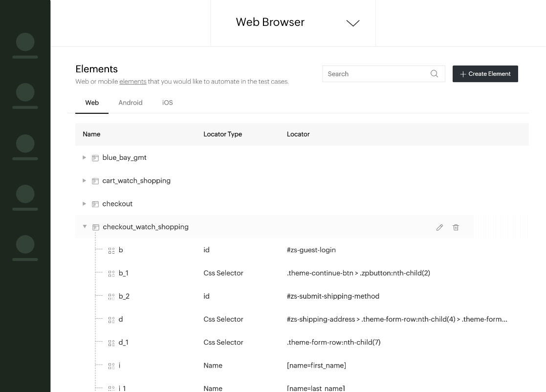Switch to the Web tab
This screenshot has width=546, height=392.
(x=92, y=103)
